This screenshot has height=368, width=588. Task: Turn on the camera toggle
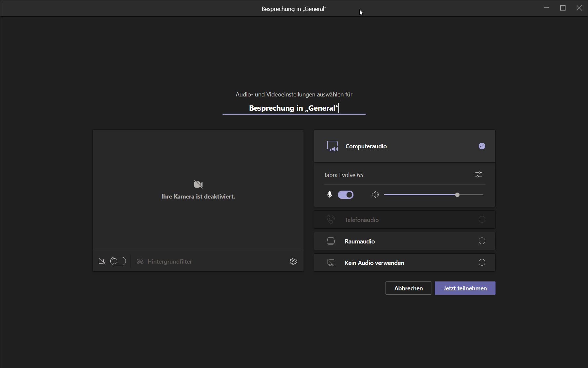(x=118, y=261)
